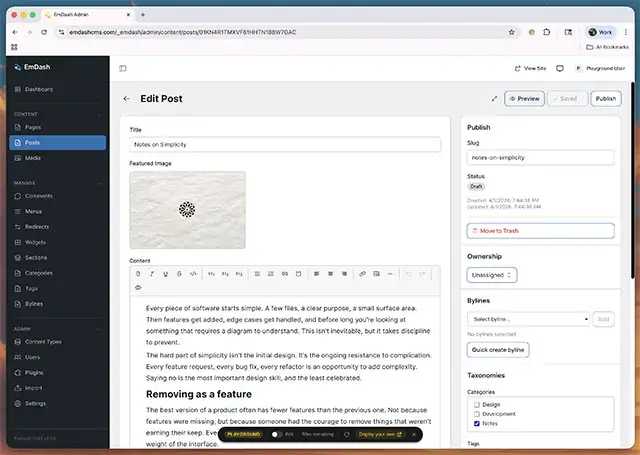Apply Heading 1 style

point(211,274)
